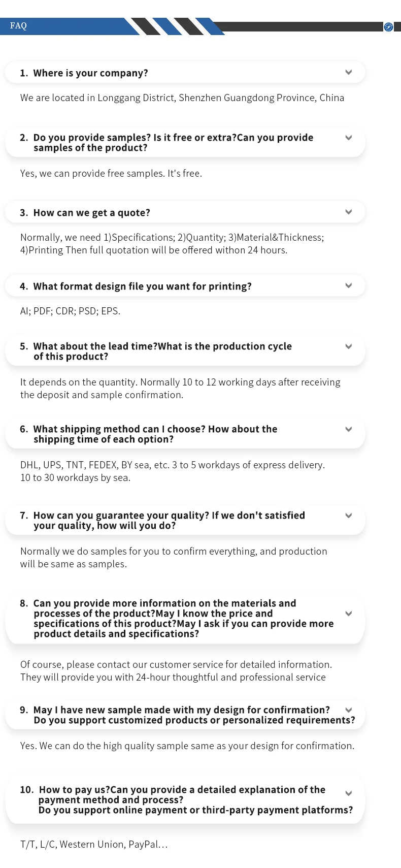Click answer text 'T/T, L/C, Western Union, PayPal'

click(93, 844)
